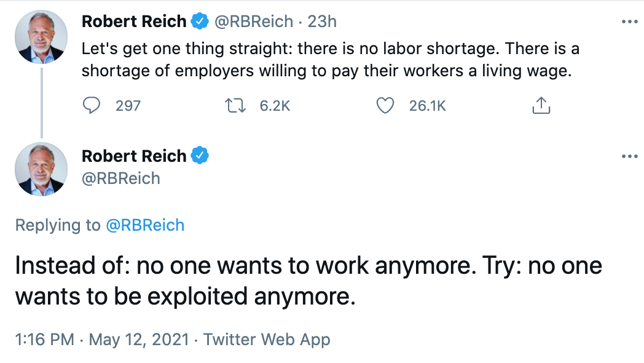Click @RBReich handle under lower name
Screen dimensions: 644x363
[121, 178]
